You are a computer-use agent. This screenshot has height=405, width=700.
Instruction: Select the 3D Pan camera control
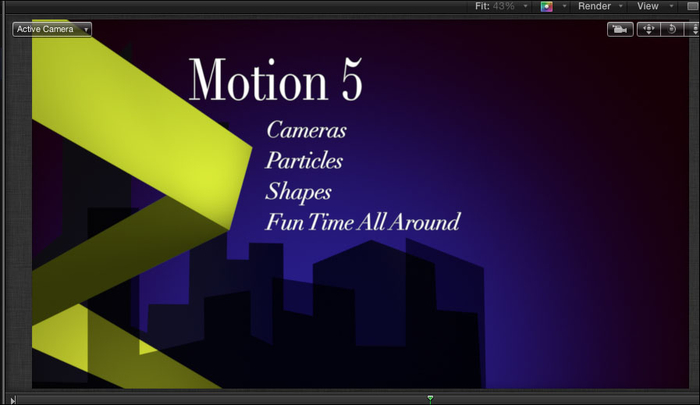pyautogui.click(x=648, y=29)
